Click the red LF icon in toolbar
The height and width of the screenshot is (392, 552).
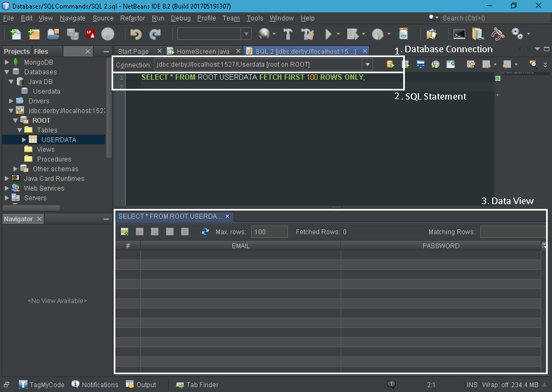(91, 34)
